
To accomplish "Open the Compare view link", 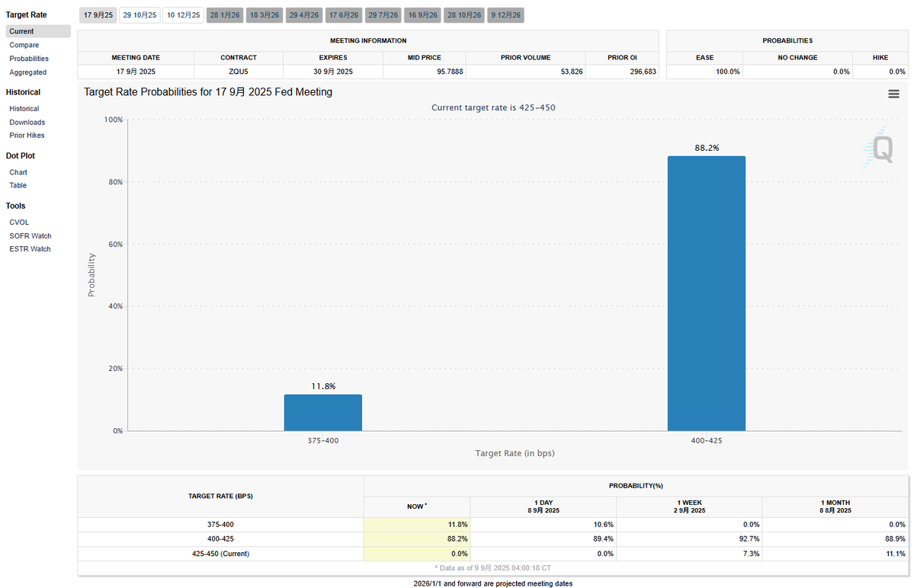I will [24, 45].
